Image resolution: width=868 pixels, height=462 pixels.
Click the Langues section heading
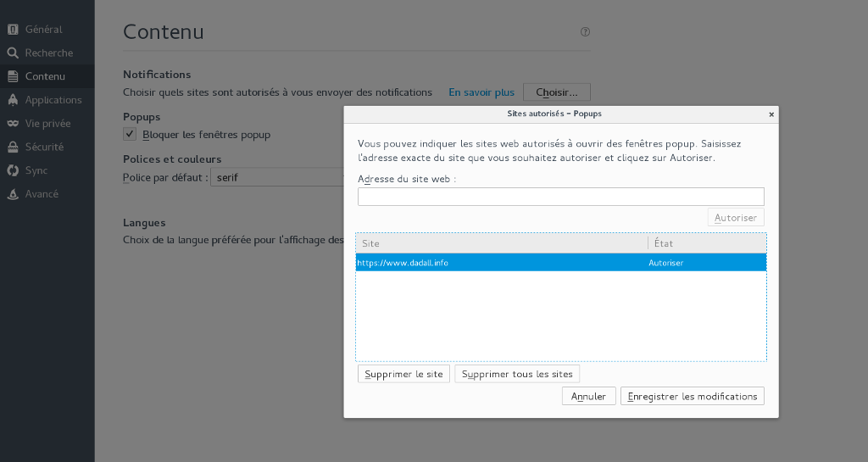[144, 222]
